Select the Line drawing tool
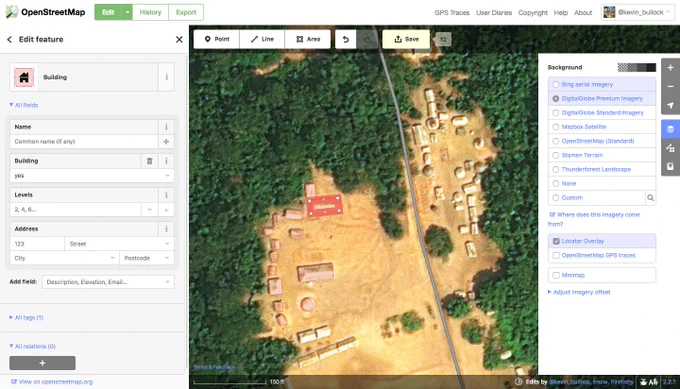 click(262, 39)
